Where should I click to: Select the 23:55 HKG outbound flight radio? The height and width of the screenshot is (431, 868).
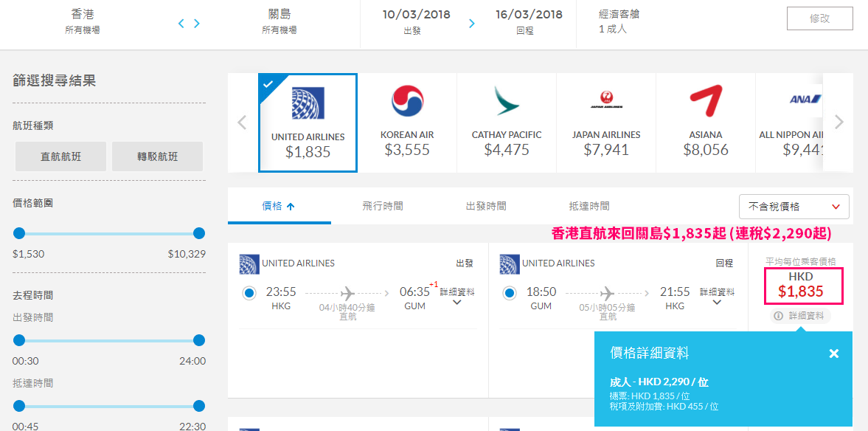tap(249, 293)
